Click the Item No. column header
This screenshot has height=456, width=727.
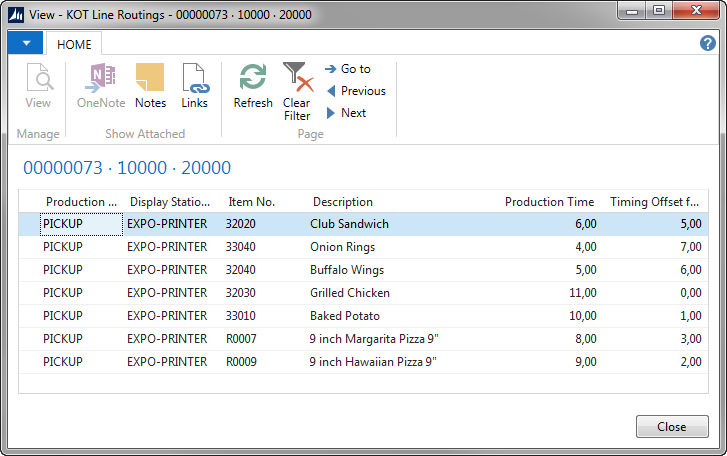pyautogui.click(x=251, y=202)
